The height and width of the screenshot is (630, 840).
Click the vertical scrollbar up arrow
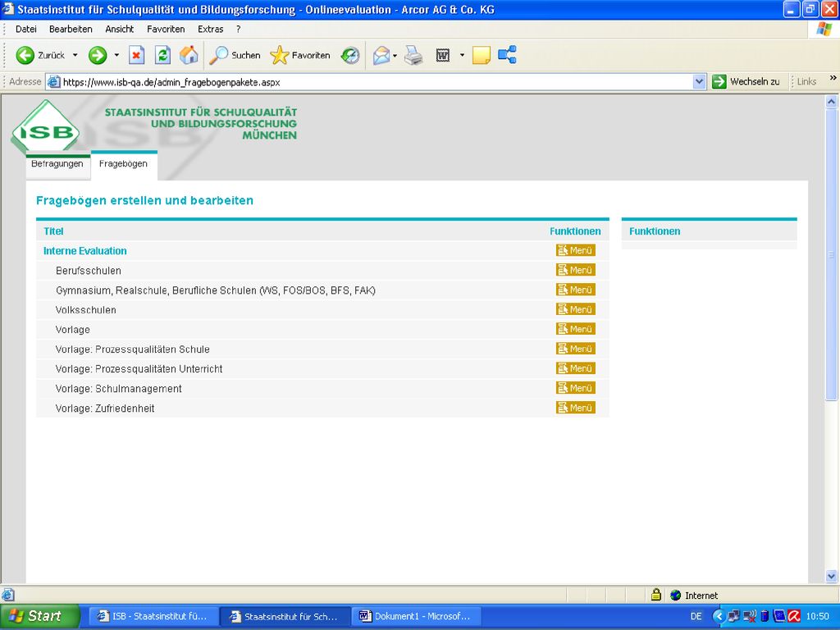(832, 101)
